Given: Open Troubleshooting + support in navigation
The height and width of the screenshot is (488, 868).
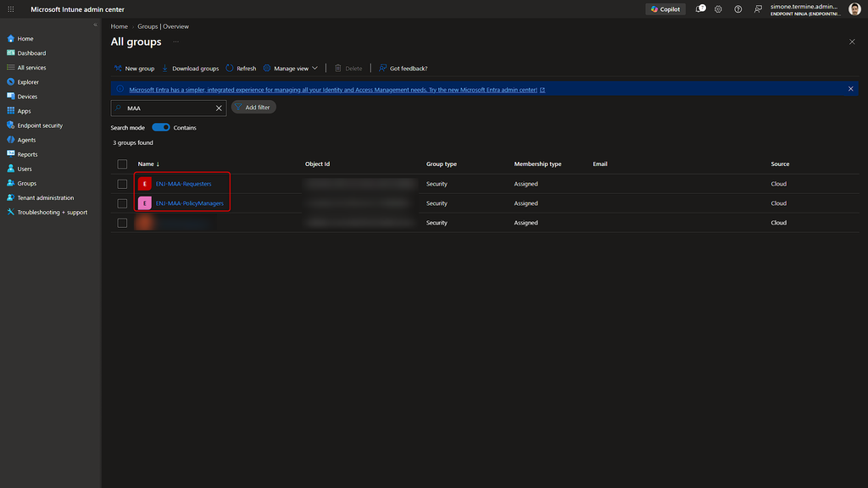Looking at the screenshot, I should [x=52, y=212].
